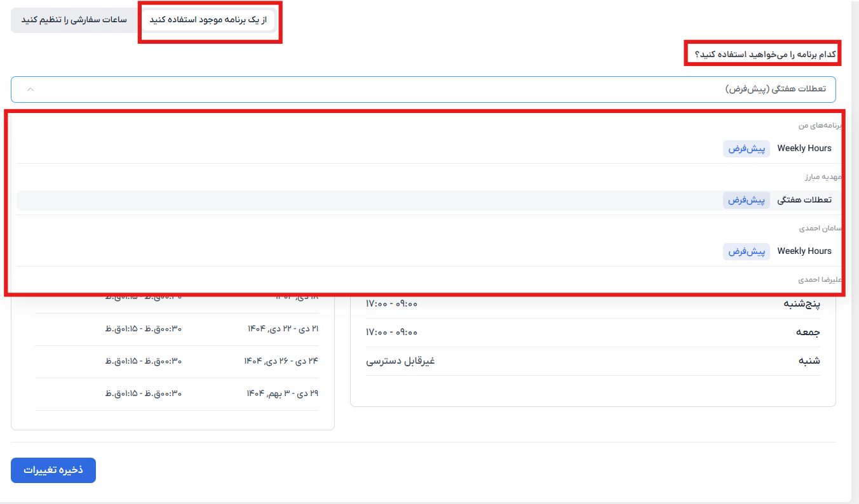Select the «۲۴ دی - ۲۶ دی, ۱۴۰۴» date entry
The height and width of the screenshot is (504, 859).
point(281,361)
